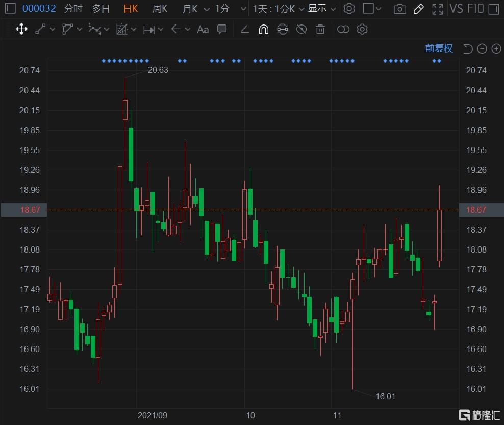
Task: Open drawing toolbar settings gear
Action: pyautogui.click(x=362, y=29)
